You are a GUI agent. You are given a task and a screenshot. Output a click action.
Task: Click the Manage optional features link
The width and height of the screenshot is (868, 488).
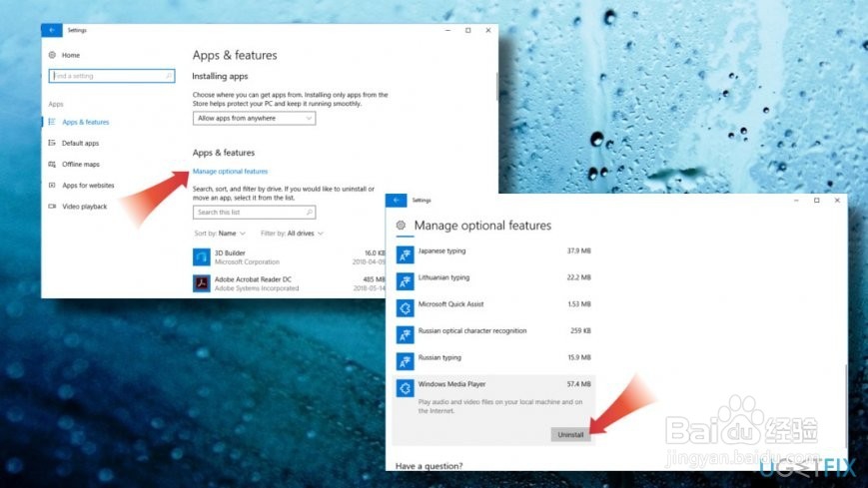tap(230, 172)
